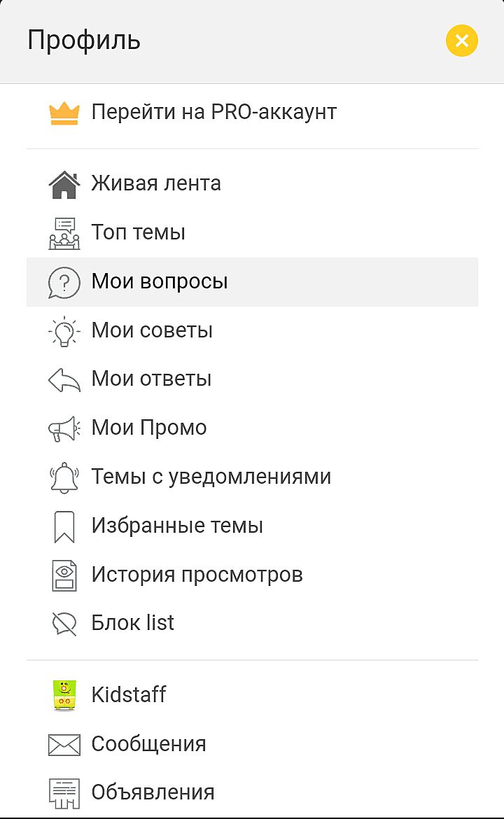Screen dimensions: 504x819
Task: Open the Kidstaff link
Action: tap(129, 695)
